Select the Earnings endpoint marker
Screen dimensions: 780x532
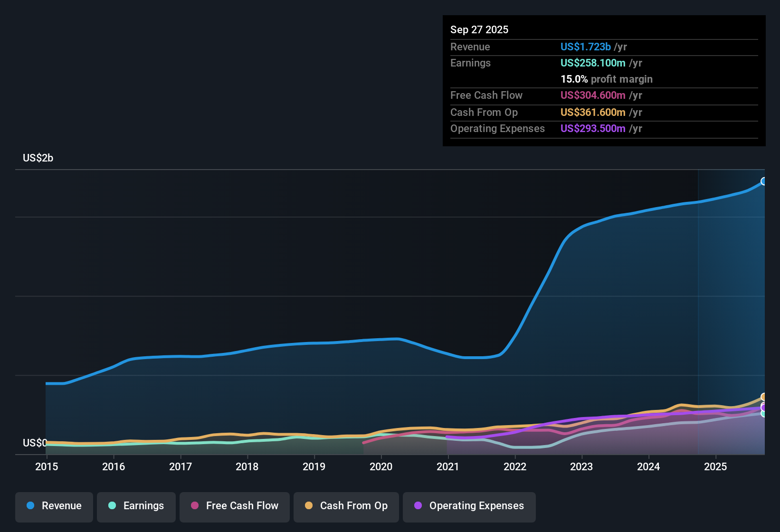point(763,413)
